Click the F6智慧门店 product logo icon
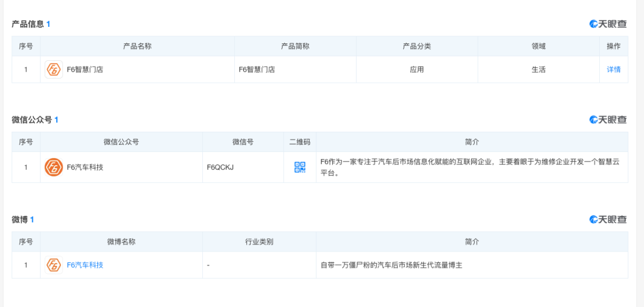644x307 pixels. click(x=54, y=69)
